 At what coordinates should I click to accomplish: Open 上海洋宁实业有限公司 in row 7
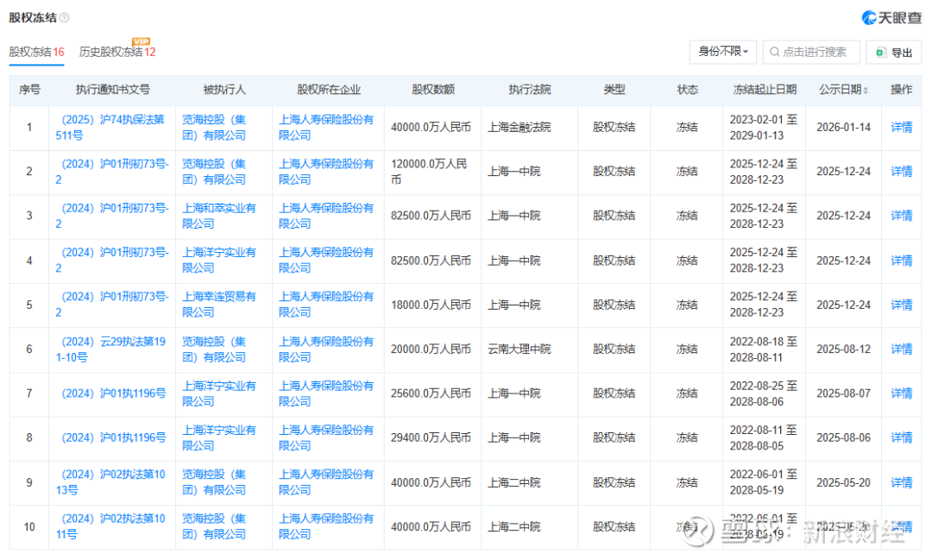coord(218,393)
